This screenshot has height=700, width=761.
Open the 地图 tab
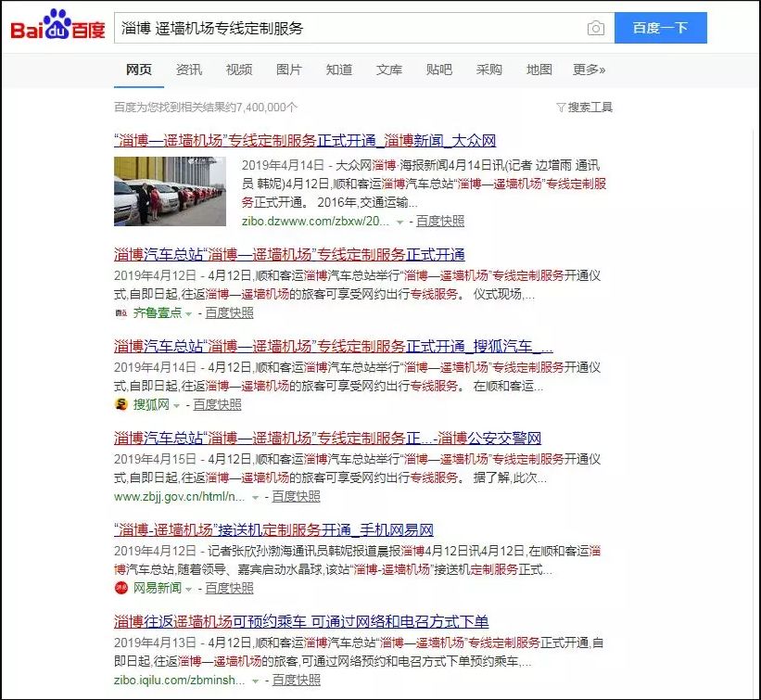539,70
